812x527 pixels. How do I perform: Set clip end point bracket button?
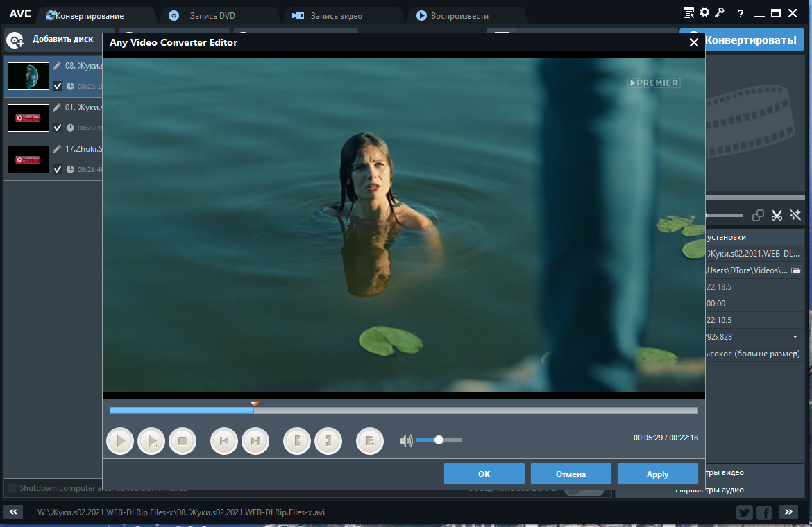[328, 441]
